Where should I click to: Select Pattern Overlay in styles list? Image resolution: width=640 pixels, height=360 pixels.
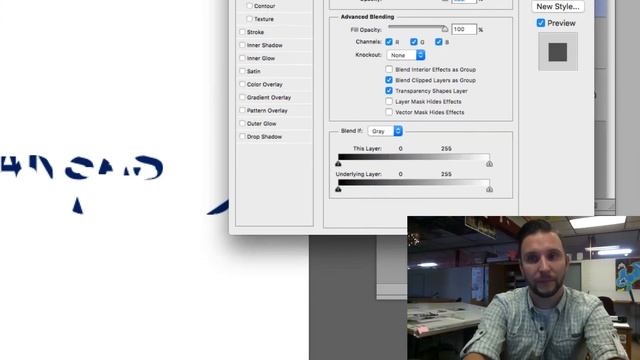tap(267, 110)
